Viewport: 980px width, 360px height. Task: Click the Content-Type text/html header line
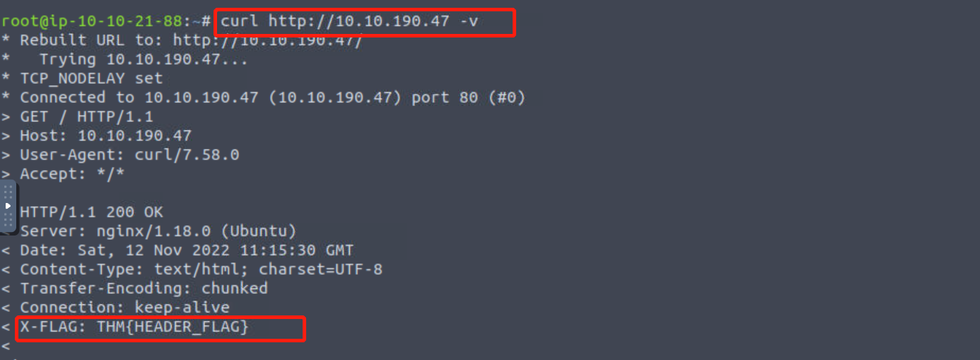(x=201, y=269)
